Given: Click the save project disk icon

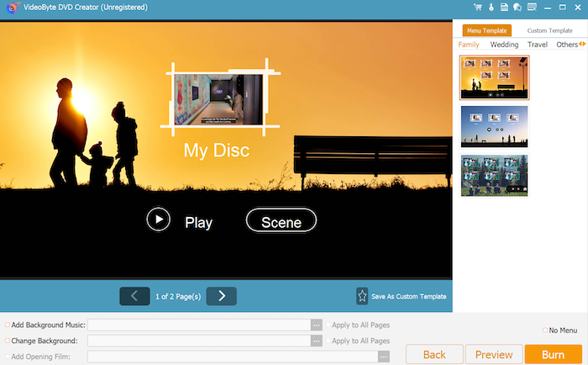Looking at the screenshot, I should coord(504,7).
